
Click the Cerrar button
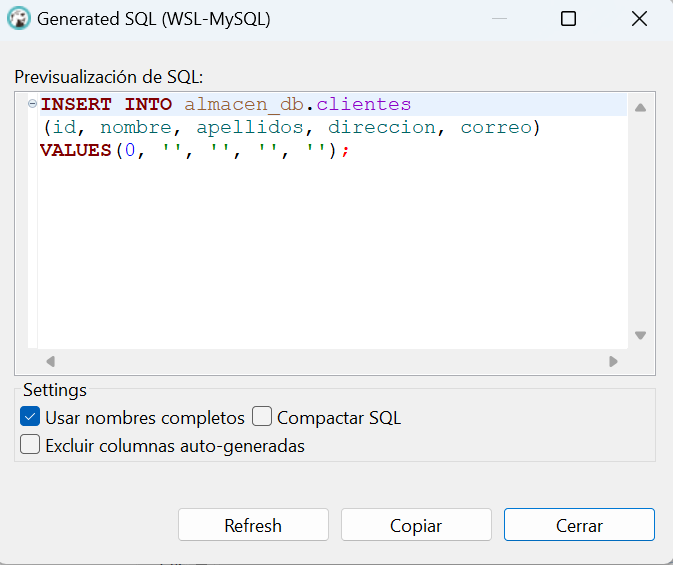579,525
